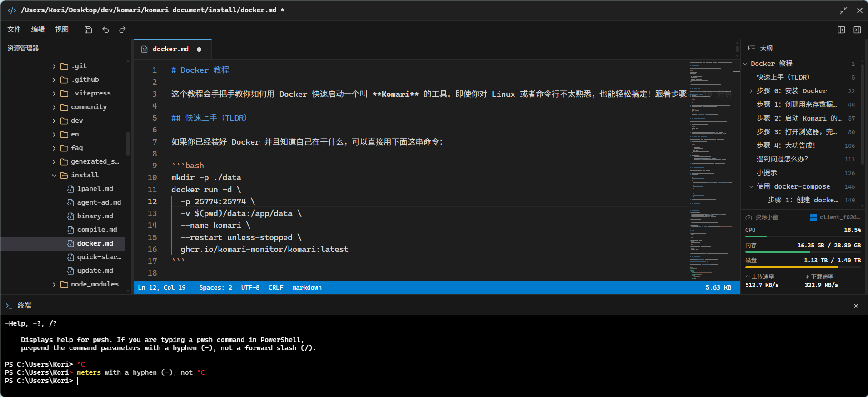868x397 pixels.
Task: Open the generated_s… folder
Action: point(95,161)
